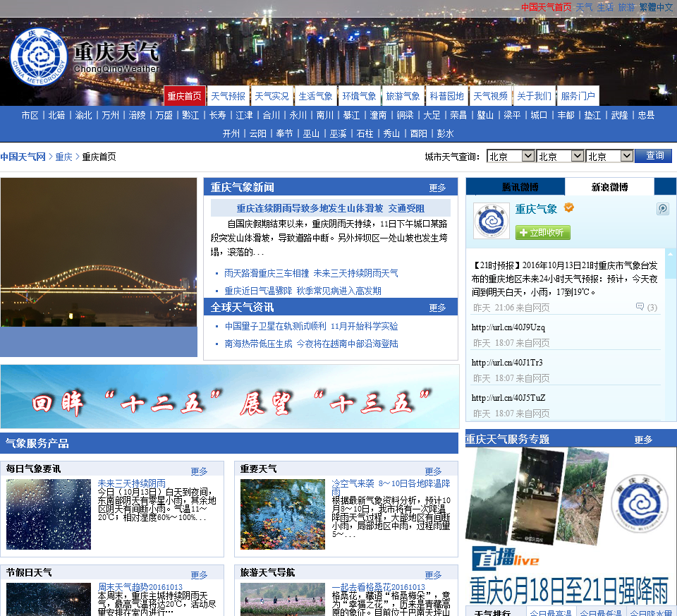Select the 市区 district link
677x616 pixels.
(30, 115)
